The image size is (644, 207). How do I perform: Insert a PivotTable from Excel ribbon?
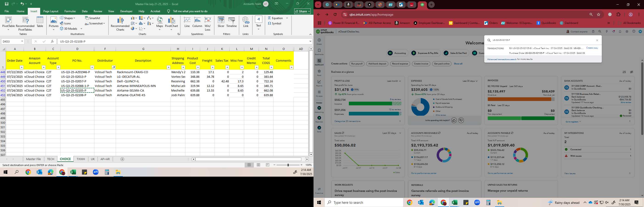point(8,23)
